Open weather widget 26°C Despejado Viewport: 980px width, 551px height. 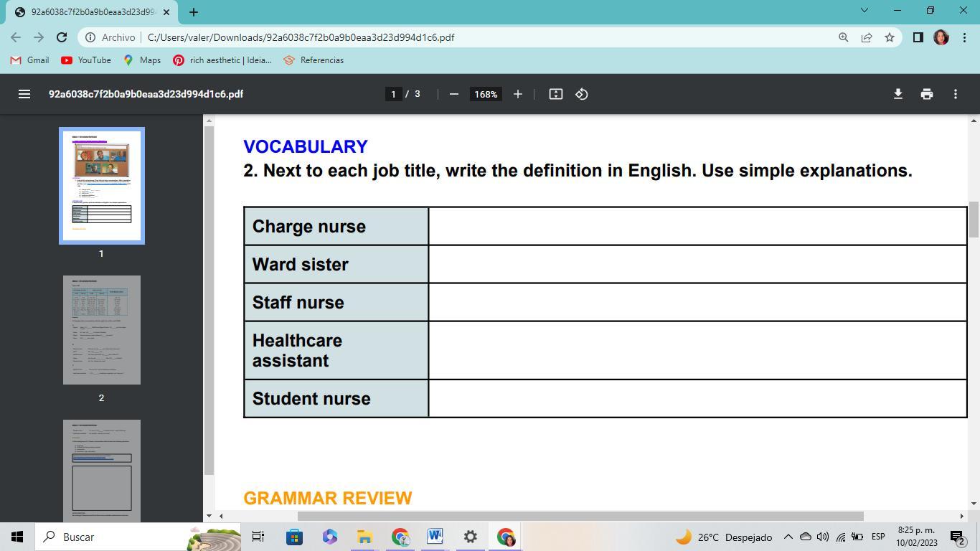[x=724, y=537]
